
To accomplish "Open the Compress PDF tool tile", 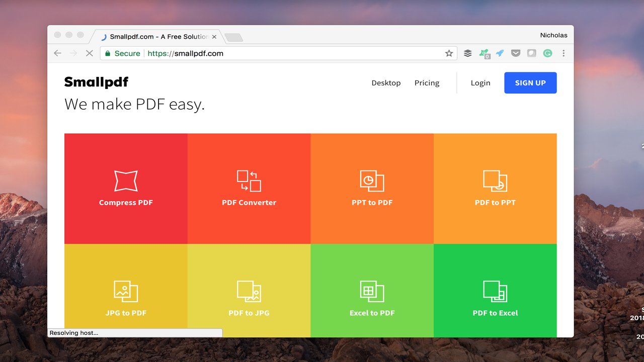I will (126, 189).
